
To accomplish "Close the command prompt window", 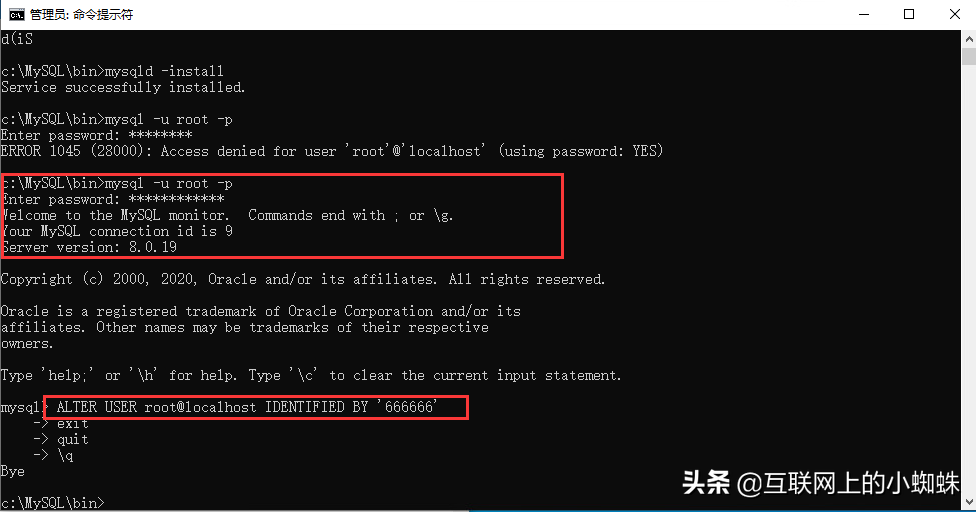I will click(x=954, y=14).
